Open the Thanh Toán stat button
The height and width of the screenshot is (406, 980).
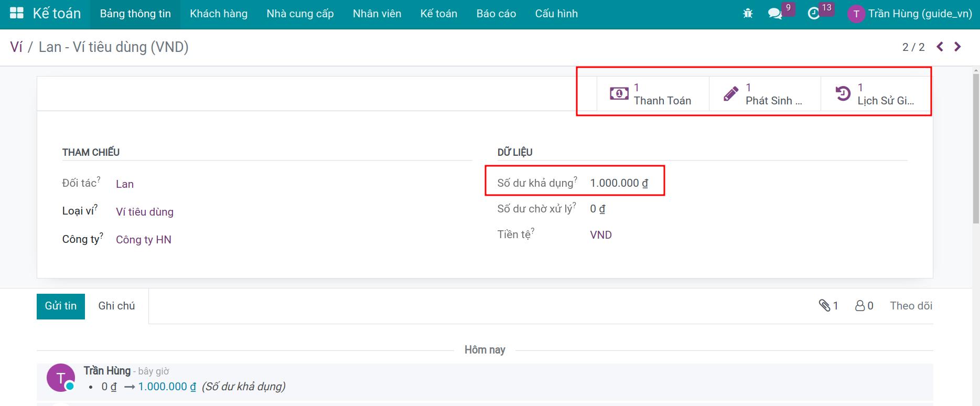[652, 94]
